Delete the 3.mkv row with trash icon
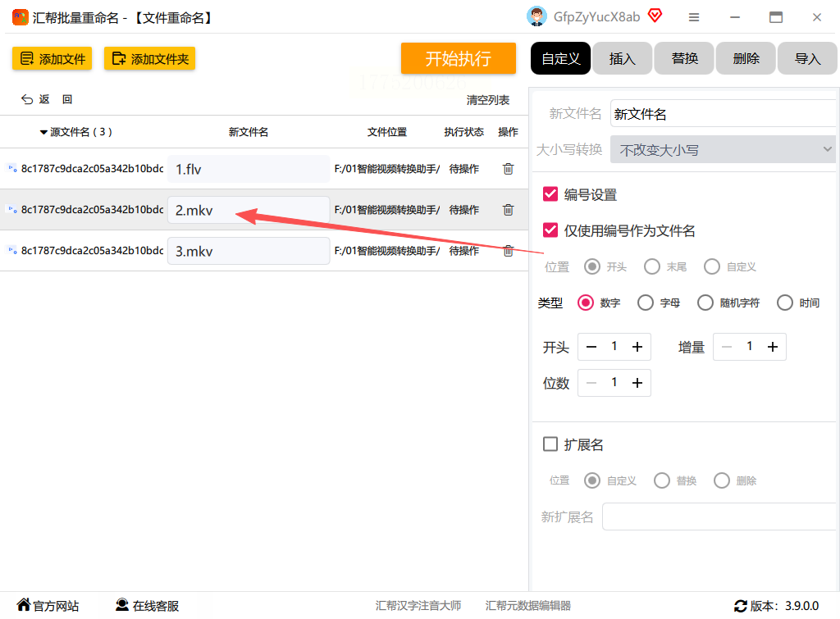Viewport: 840px width, 619px height. click(508, 251)
